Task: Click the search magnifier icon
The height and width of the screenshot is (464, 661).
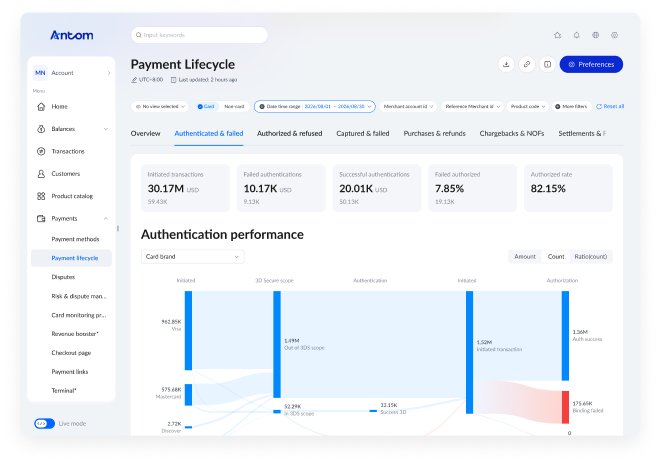Action: click(x=139, y=35)
